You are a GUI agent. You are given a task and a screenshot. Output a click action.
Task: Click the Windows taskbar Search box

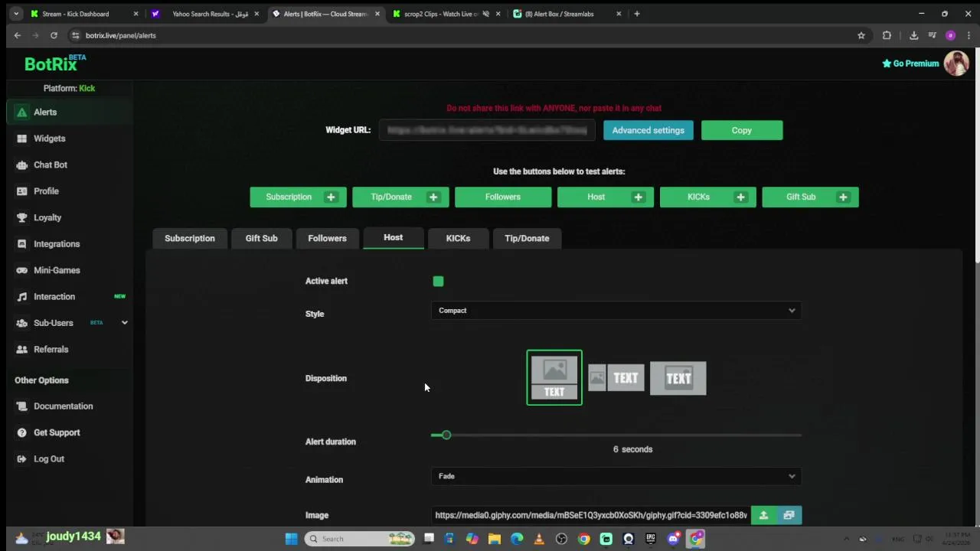(360, 539)
